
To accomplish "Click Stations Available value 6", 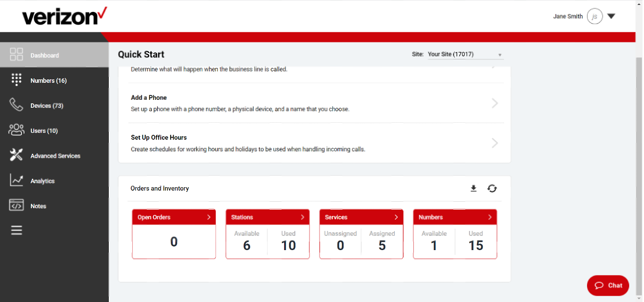I will coord(247,246).
